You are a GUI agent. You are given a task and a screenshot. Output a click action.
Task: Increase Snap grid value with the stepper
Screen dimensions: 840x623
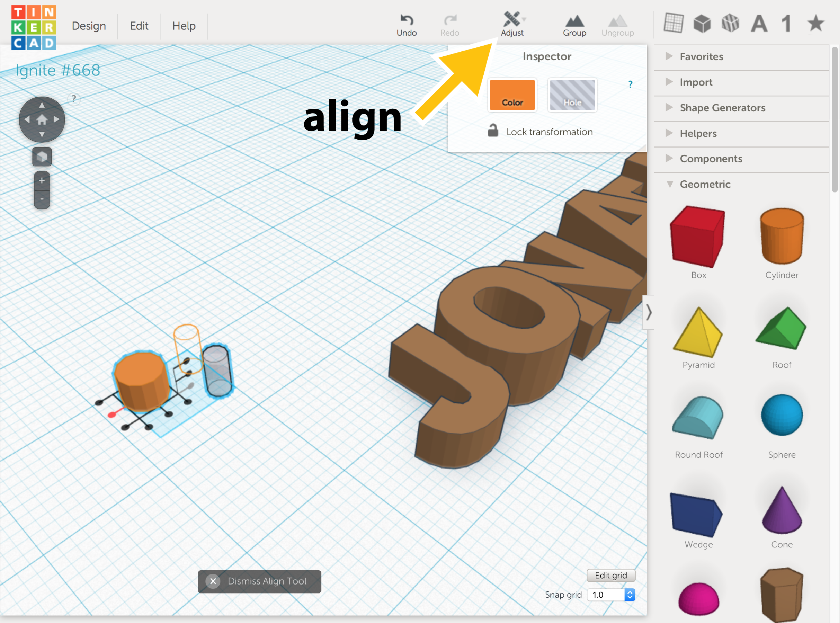pos(630,592)
